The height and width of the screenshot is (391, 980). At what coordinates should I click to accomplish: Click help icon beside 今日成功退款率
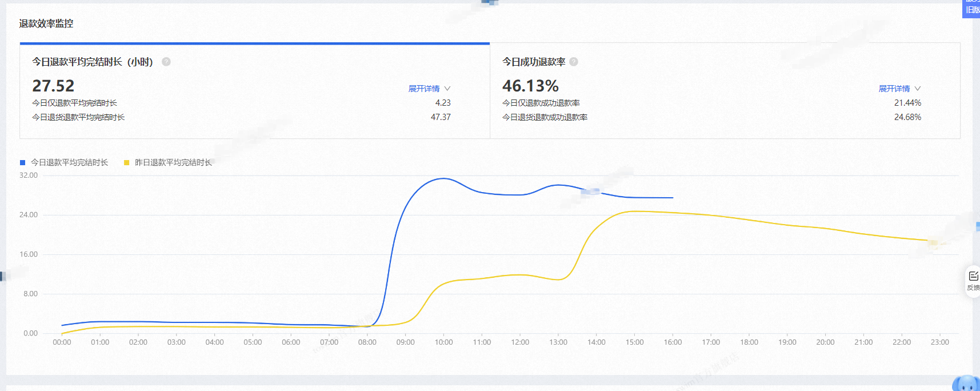pos(574,62)
